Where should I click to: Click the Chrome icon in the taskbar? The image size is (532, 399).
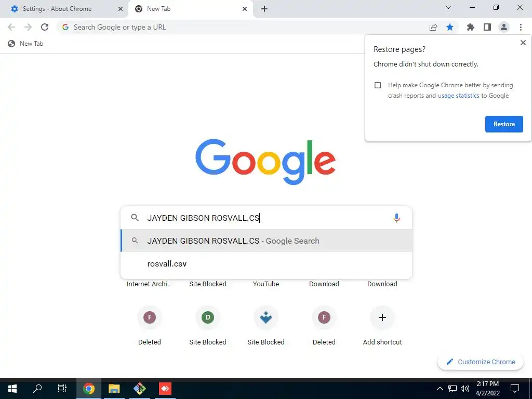pos(89,389)
